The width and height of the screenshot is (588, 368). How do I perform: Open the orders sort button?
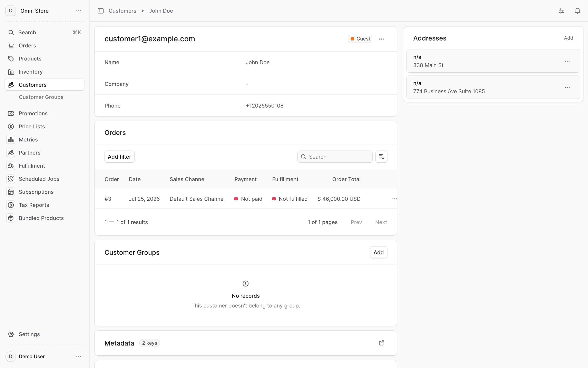click(381, 157)
